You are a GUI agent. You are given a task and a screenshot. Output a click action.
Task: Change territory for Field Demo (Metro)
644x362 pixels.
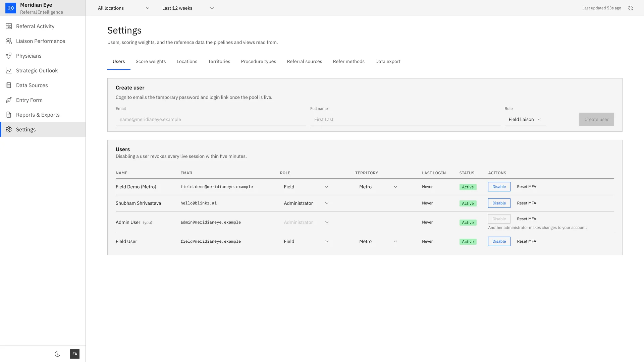[x=378, y=187]
